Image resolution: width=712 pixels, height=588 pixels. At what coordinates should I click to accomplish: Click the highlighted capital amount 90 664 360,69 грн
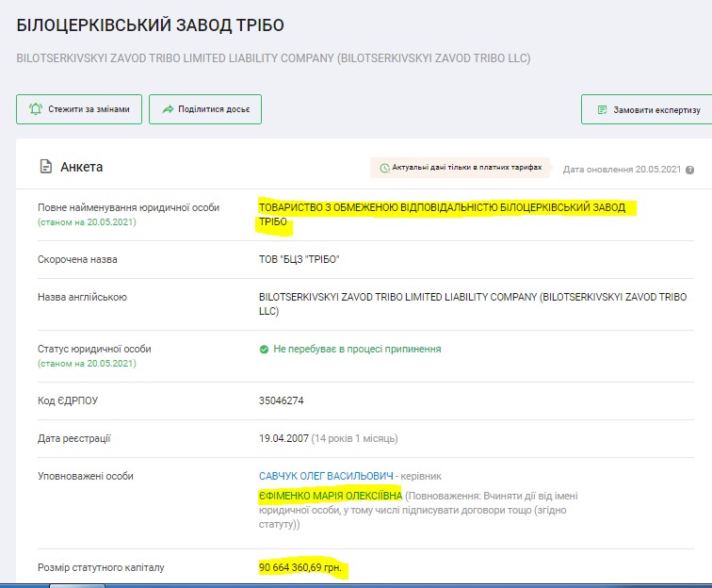point(301,568)
